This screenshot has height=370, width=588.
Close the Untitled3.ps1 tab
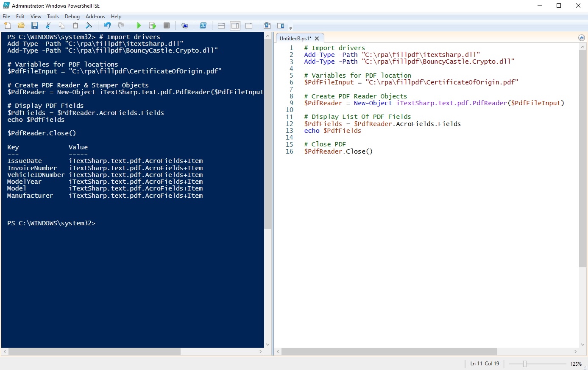(x=317, y=39)
